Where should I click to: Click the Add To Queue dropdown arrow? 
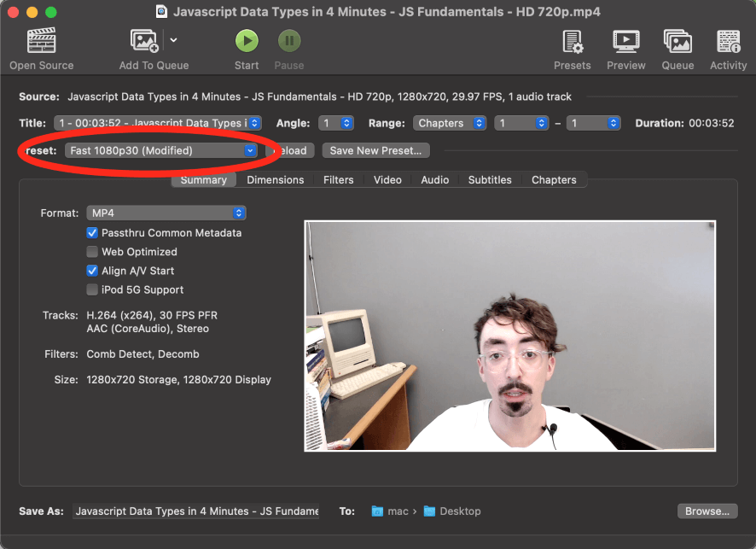tap(174, 40)
